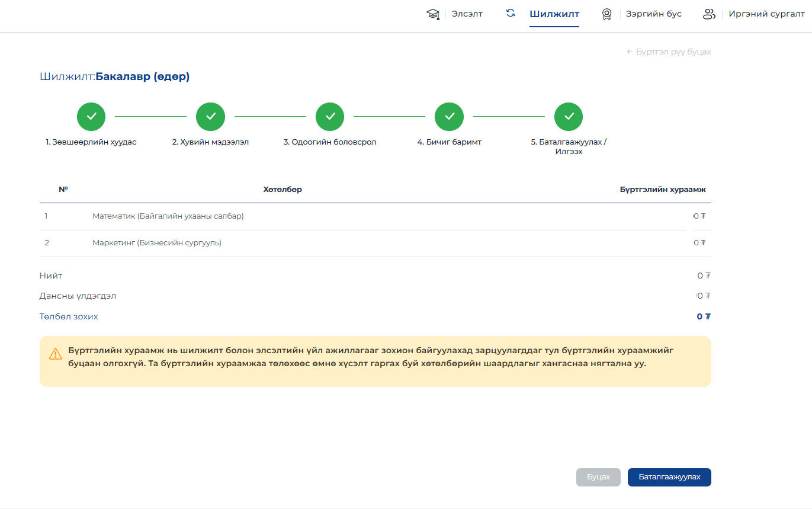This screenshot has height=509, width=812.
Task: Select step label 5. Баталгаажуулах / Илгээх
Action: [569, 147]
